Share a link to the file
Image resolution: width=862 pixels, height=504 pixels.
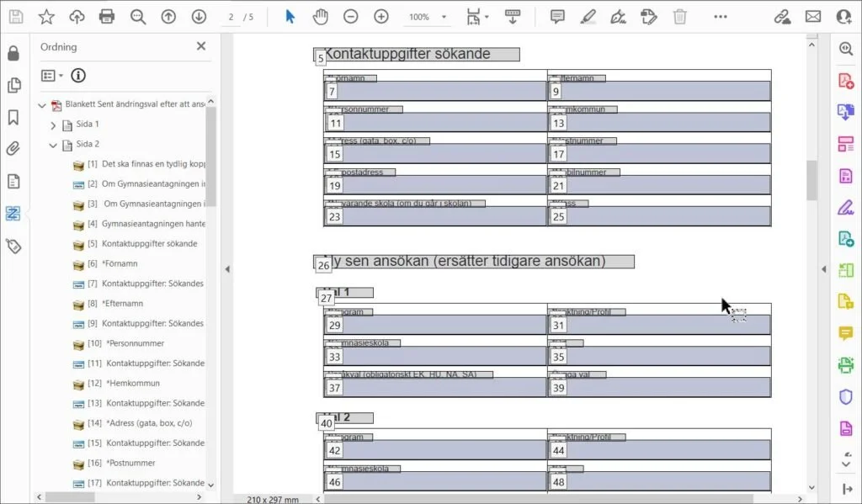782,17
